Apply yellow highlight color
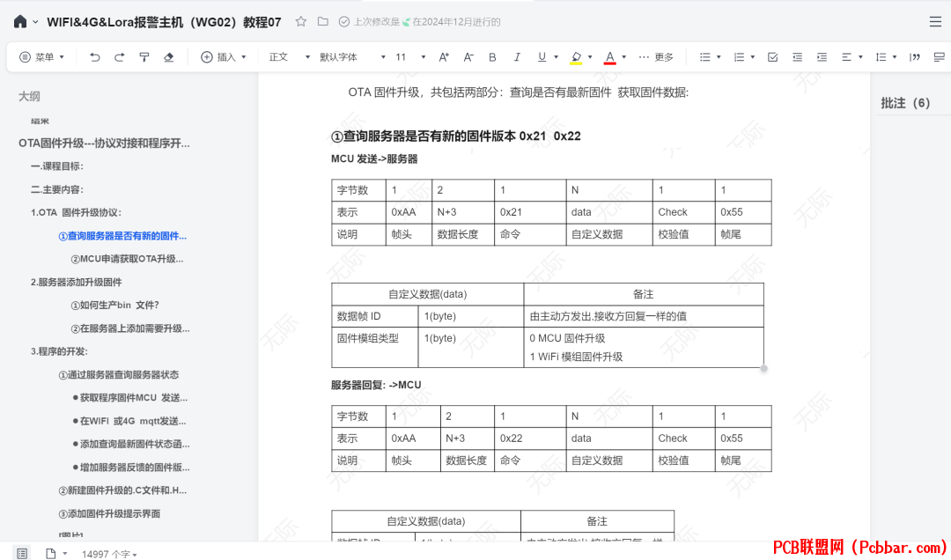Image resolution: width=951 pixels, height=560 pixels. click(576, 57)
